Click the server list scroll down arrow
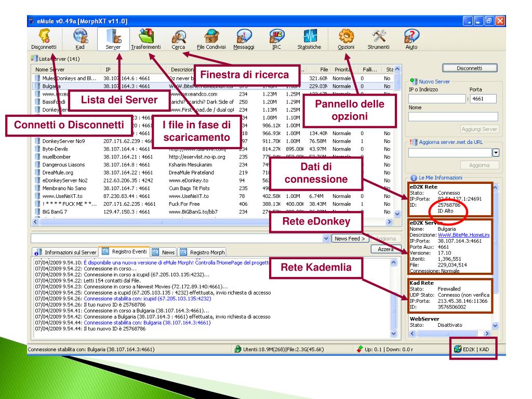 click(397, 214)
